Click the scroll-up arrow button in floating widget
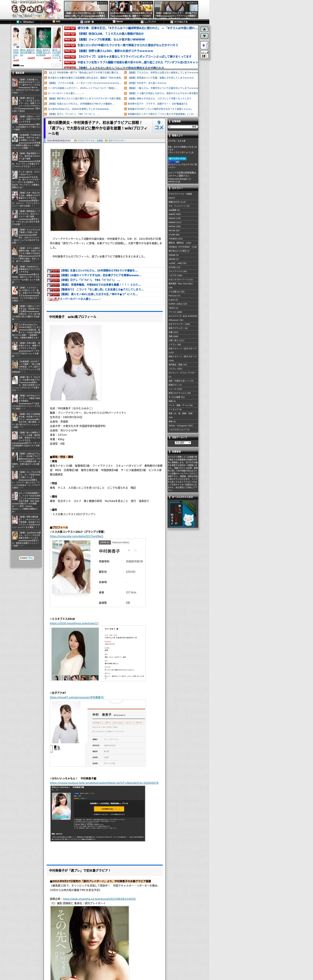 (204, 29)
